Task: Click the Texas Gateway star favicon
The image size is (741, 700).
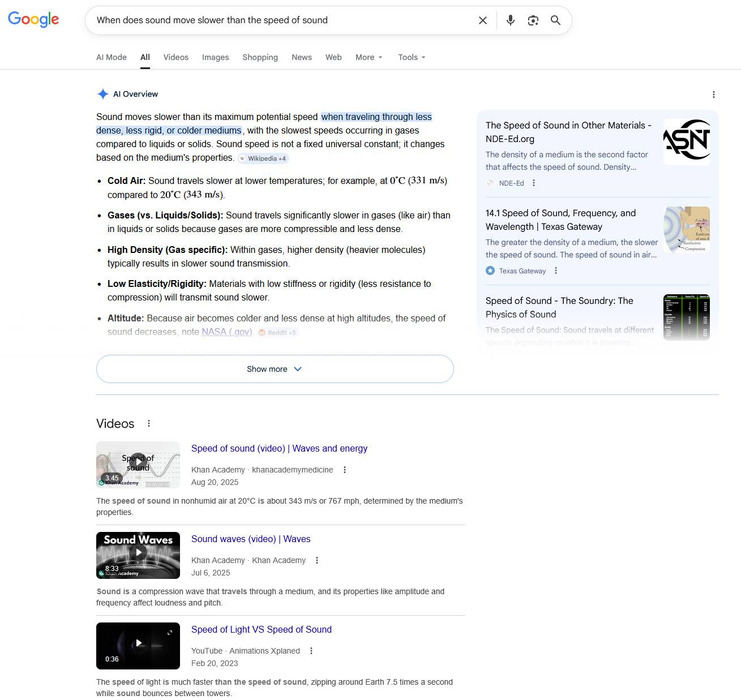Action: tap(490, 270)
